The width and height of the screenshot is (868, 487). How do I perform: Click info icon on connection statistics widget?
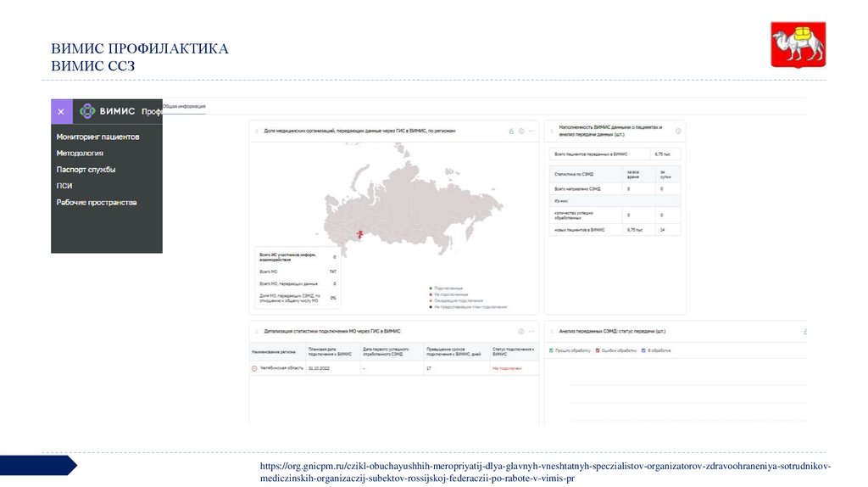click(x=520, y=331)
